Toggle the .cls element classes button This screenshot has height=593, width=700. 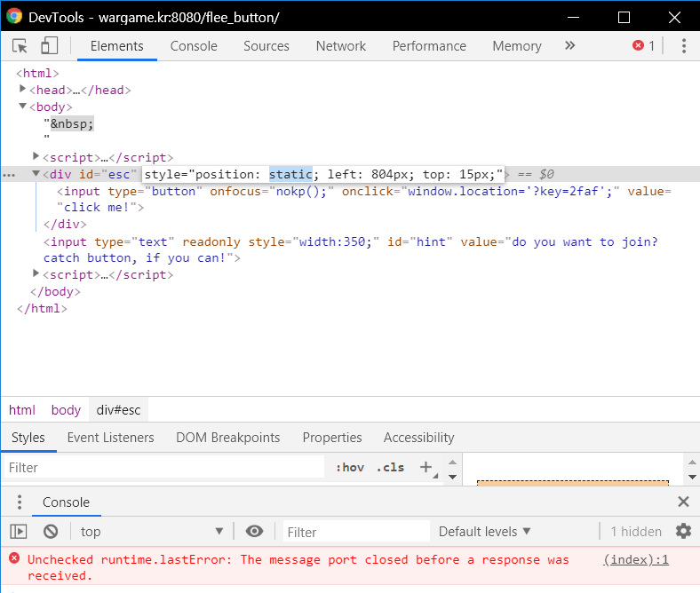(x=390, y=467)
